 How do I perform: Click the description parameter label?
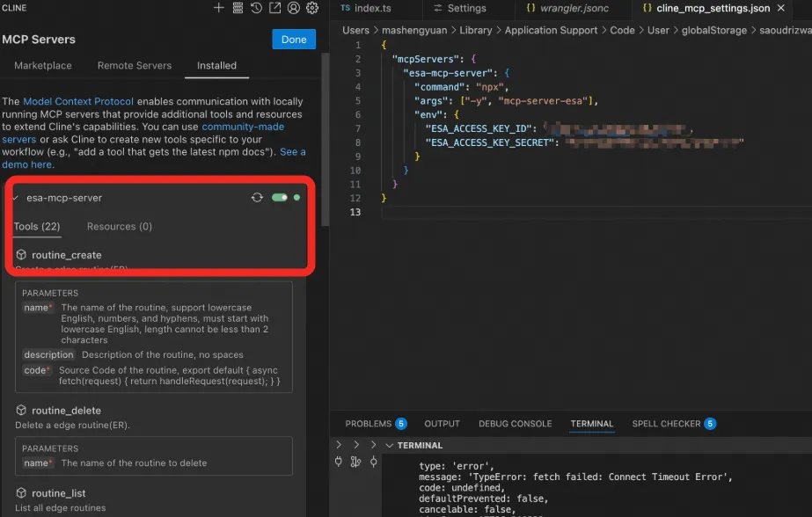48,354
